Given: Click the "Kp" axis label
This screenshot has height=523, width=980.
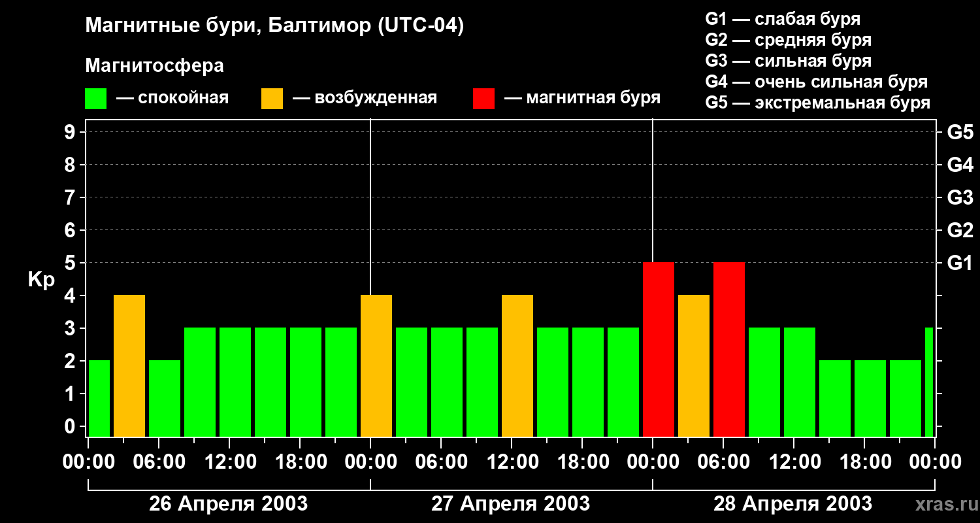Looking at the screenshot, I should pos(41,280).
